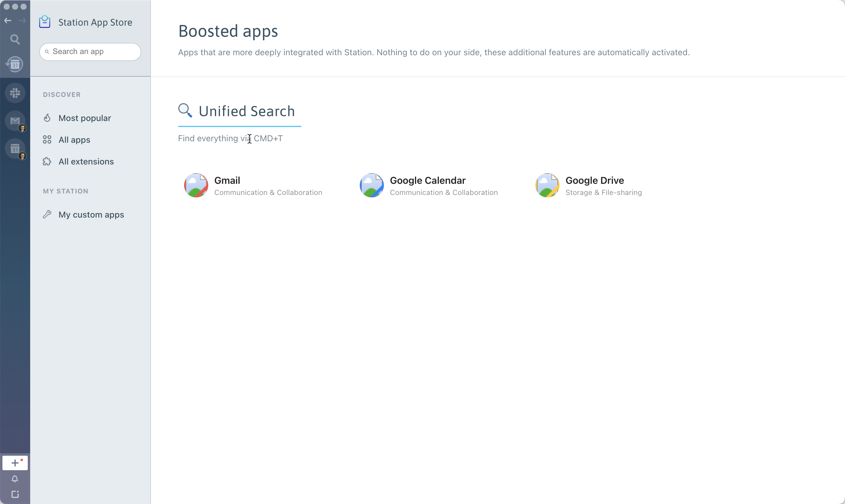
Task: Click the DISCOVER section label
Action: [x=62, y=95]
